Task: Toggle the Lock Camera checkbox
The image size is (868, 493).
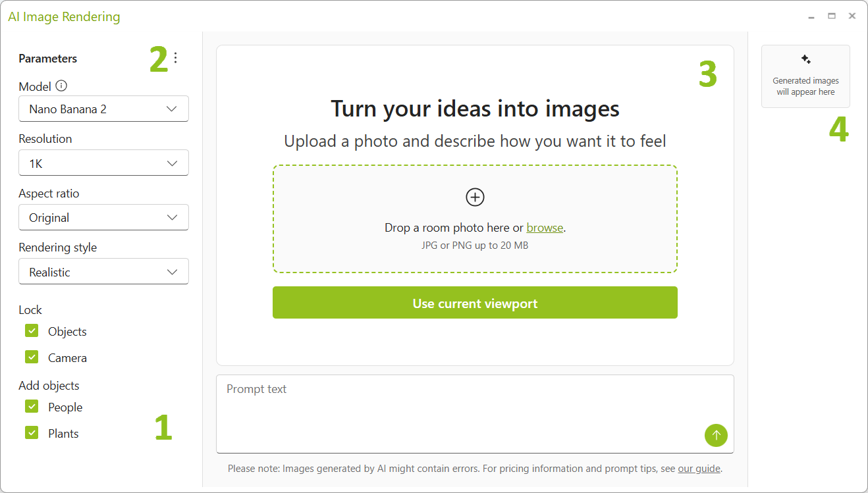Action: point(32,357)
